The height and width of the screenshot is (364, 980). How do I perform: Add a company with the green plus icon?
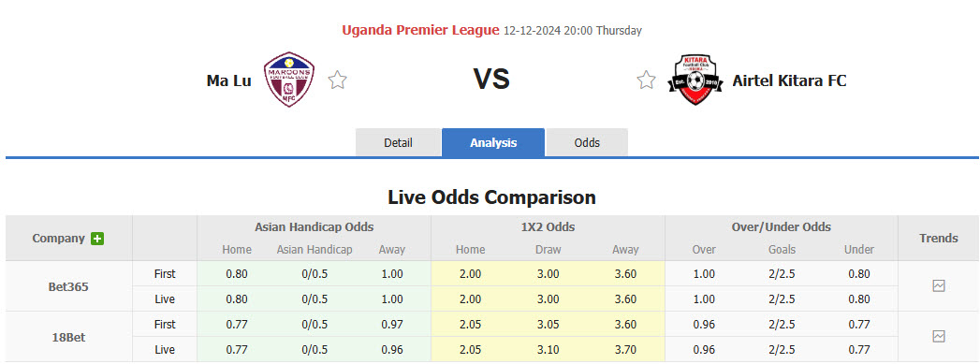click(x=96, y=239)
